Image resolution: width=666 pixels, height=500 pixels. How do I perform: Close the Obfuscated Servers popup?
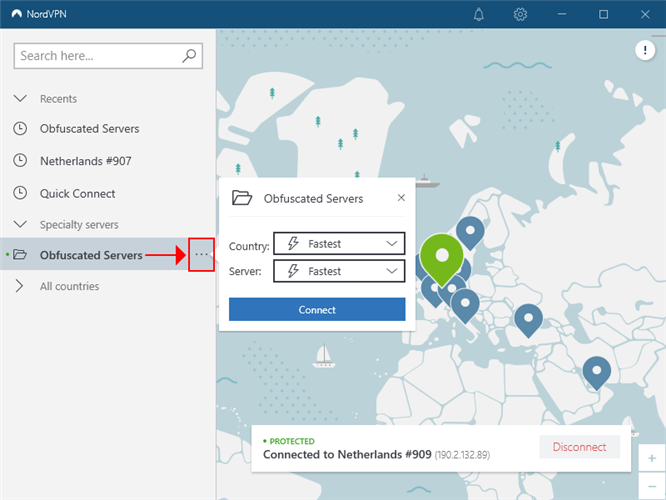click(x=401, y=198)
